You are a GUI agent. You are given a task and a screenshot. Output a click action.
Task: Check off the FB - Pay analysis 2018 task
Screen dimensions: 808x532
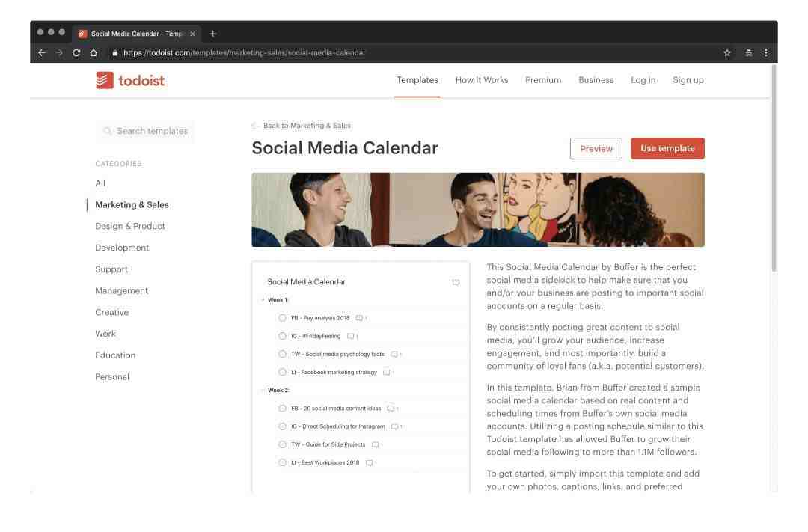[x=282, y=318]
